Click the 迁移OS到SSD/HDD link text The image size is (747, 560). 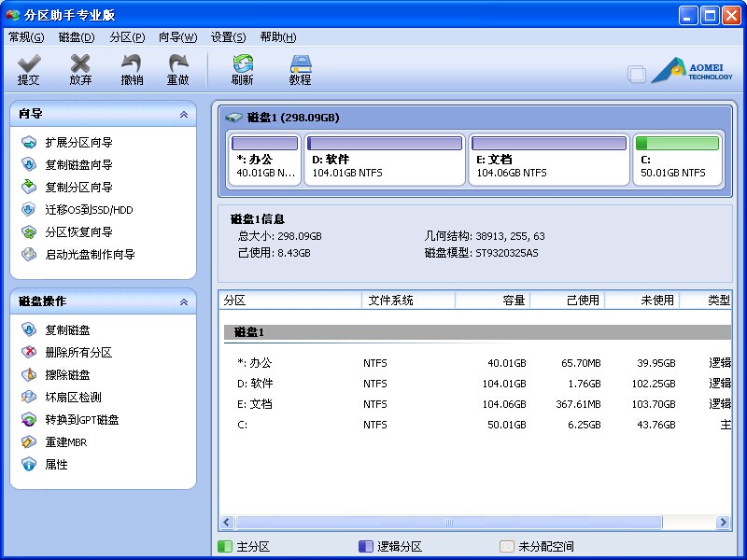[89, 209]
